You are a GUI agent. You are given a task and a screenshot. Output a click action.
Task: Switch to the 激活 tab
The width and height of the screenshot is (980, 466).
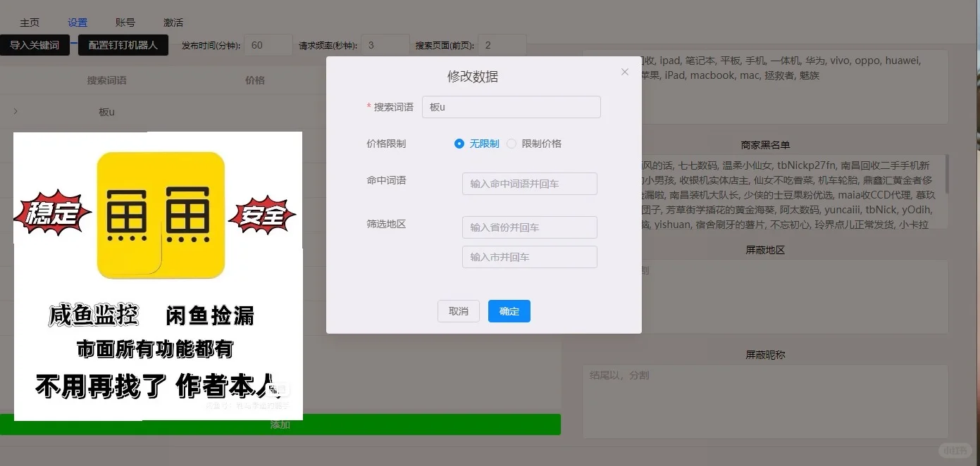[x=173, y=21]
